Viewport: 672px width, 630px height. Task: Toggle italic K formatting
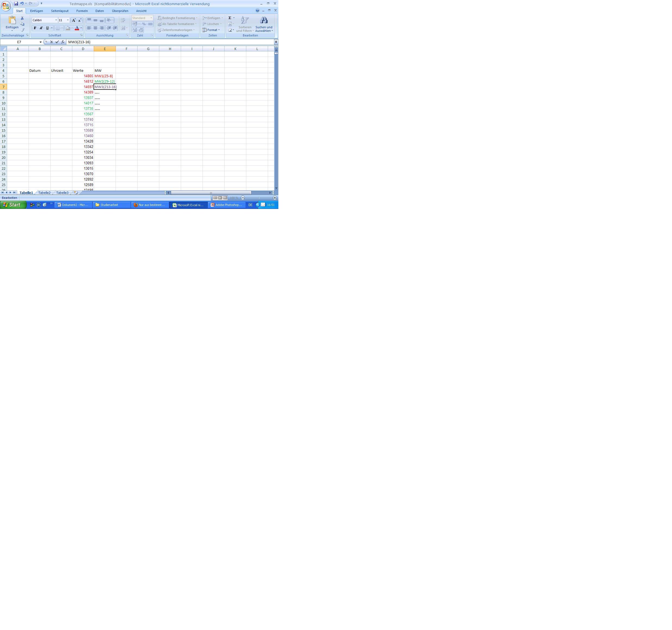point(41,28)
